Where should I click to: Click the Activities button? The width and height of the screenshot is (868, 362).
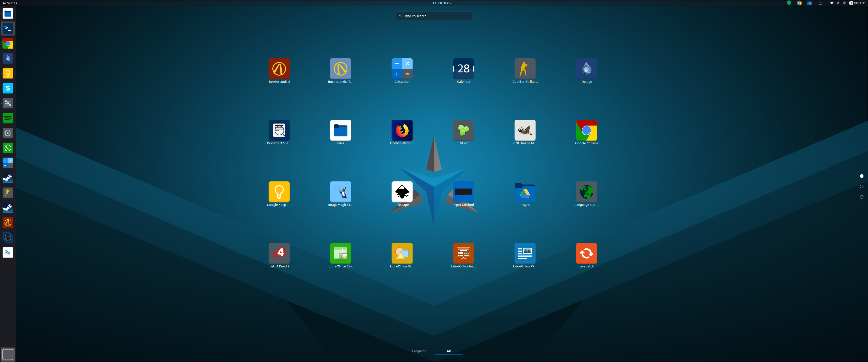[x=10, y=3]
